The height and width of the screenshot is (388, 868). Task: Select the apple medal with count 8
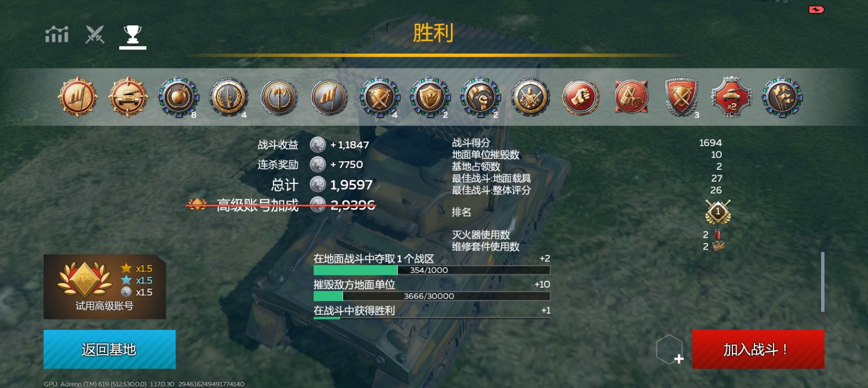point(178,98)
